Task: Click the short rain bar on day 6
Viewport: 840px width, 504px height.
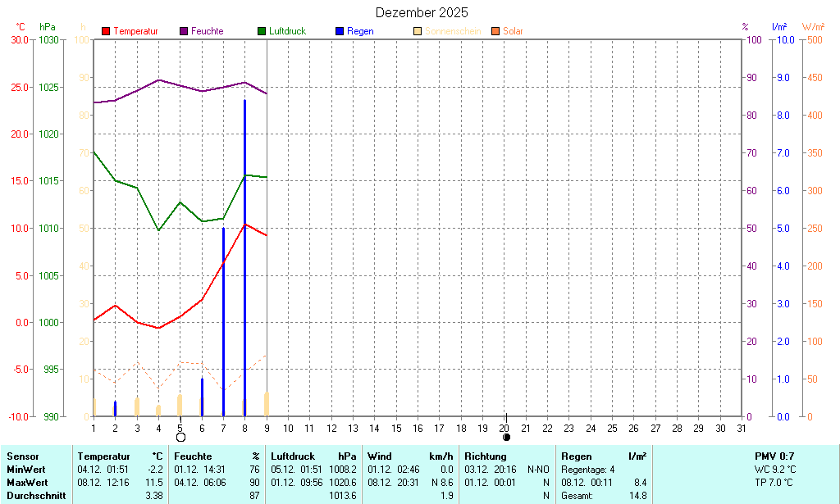Action: (x=202, y=397)
